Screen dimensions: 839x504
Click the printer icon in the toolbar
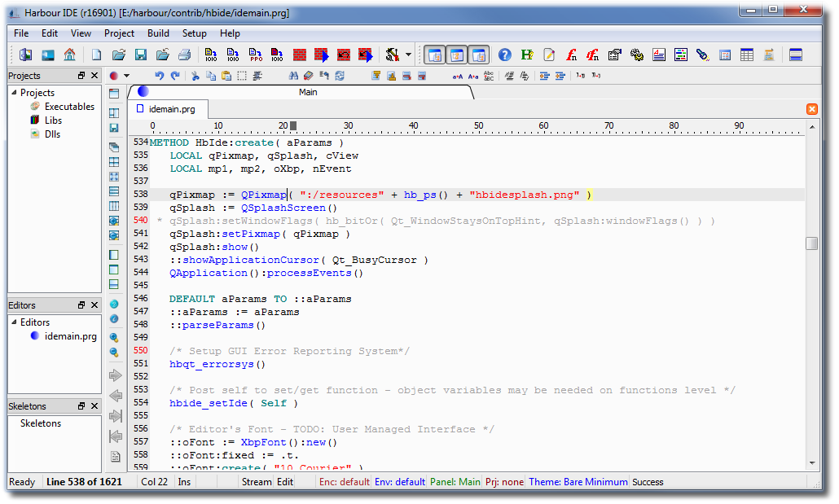click(x=185, y=55)
